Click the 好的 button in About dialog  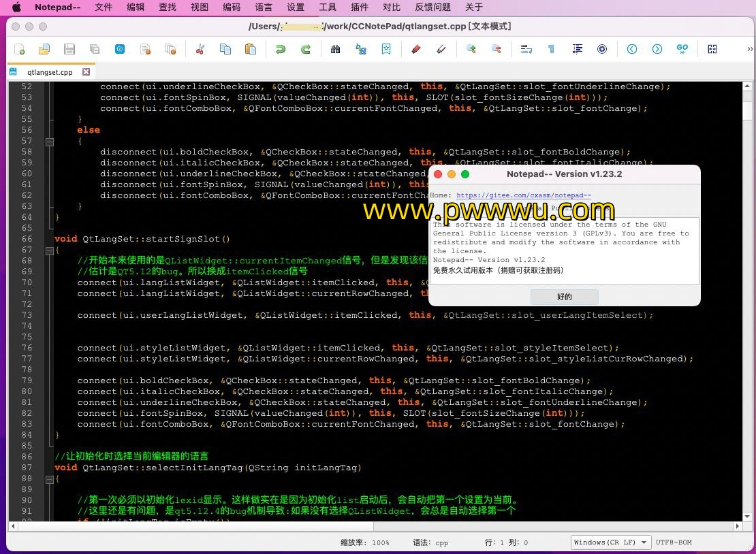point(564,297)
